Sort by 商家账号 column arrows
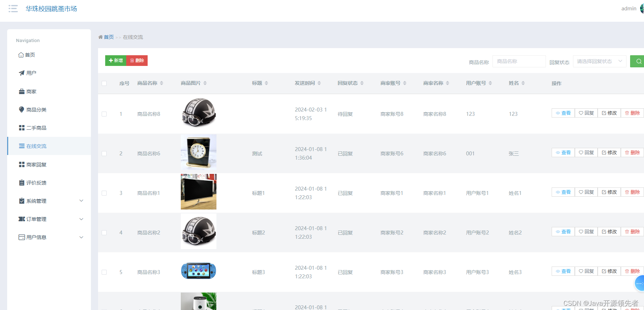Image resolution: width=644 pixels, height=310 pixels. coord(405,83)
